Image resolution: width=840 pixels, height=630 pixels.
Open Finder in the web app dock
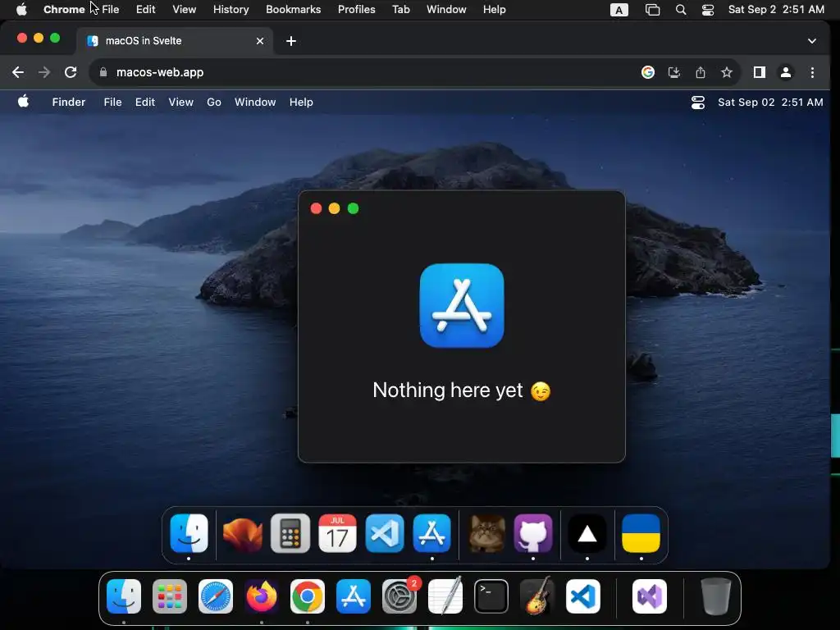[x=189, y=533]
